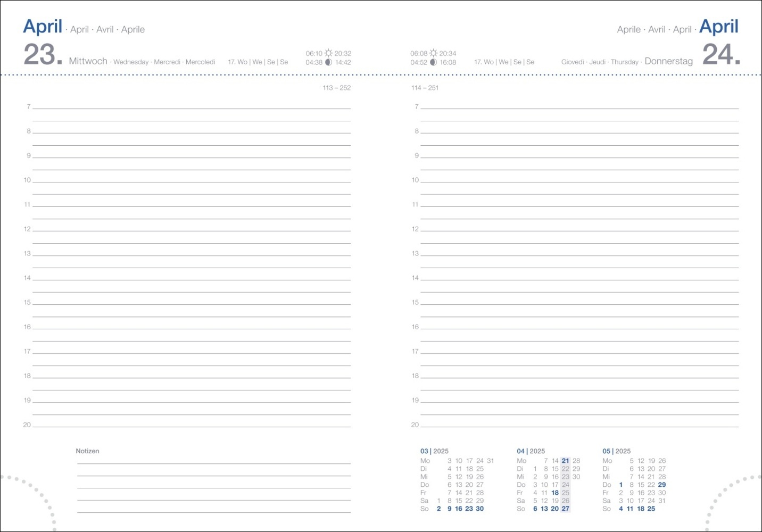
Task: Click the 18 o'clock line on the April 24 page
Action: (579, 377)
